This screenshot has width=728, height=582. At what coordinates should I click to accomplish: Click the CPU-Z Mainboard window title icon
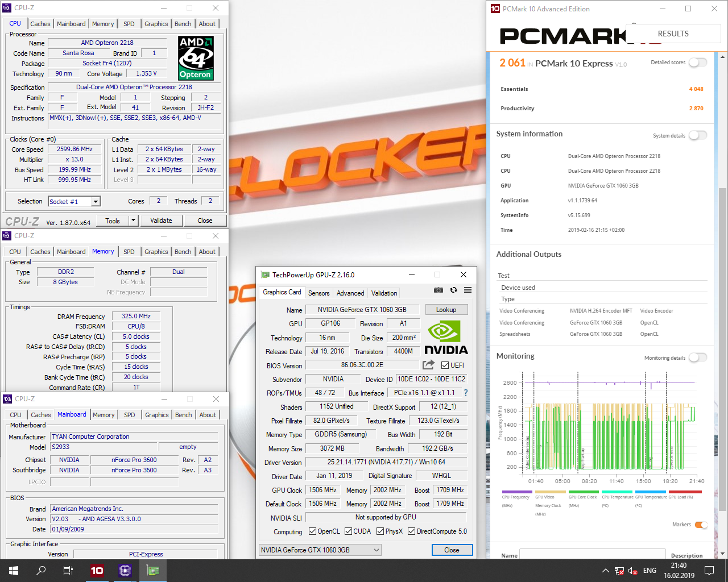point(7,399)
